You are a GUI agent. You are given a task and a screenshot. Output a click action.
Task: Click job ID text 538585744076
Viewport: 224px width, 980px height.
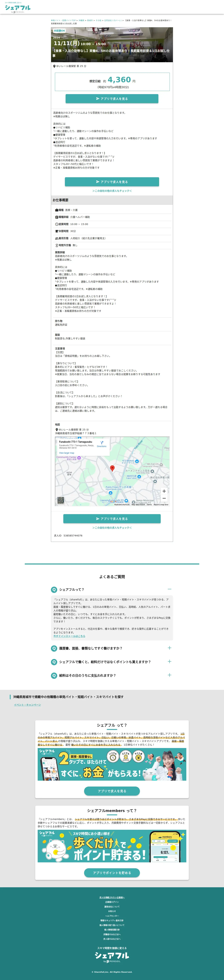point(73,536)
